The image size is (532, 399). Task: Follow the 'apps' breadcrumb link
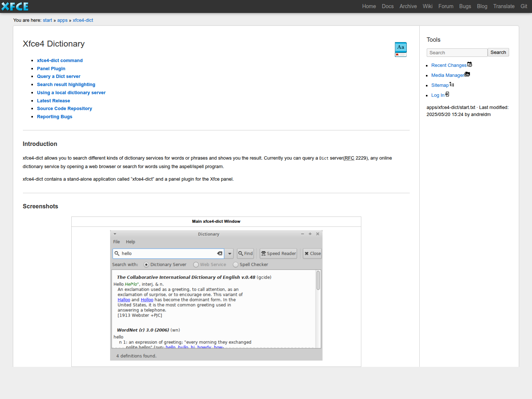tap(62, 20)
